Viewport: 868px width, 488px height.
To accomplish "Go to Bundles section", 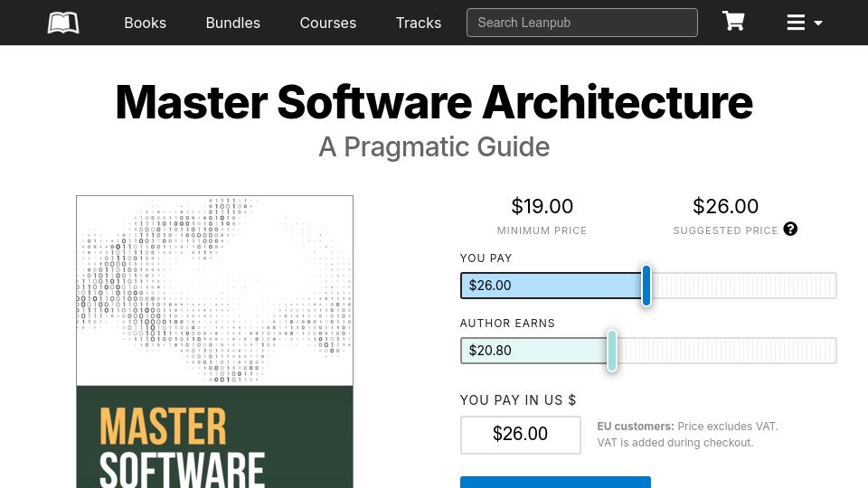I will pyautogui.click(x=233, y=23).
